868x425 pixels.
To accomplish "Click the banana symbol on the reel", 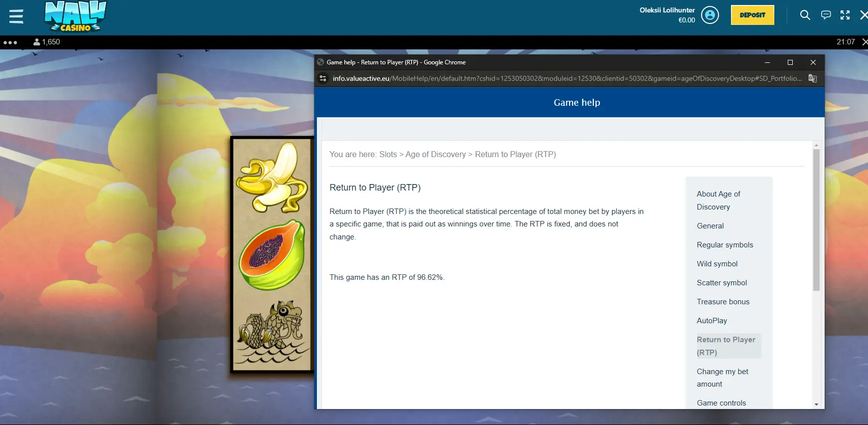I will (272, 178).
